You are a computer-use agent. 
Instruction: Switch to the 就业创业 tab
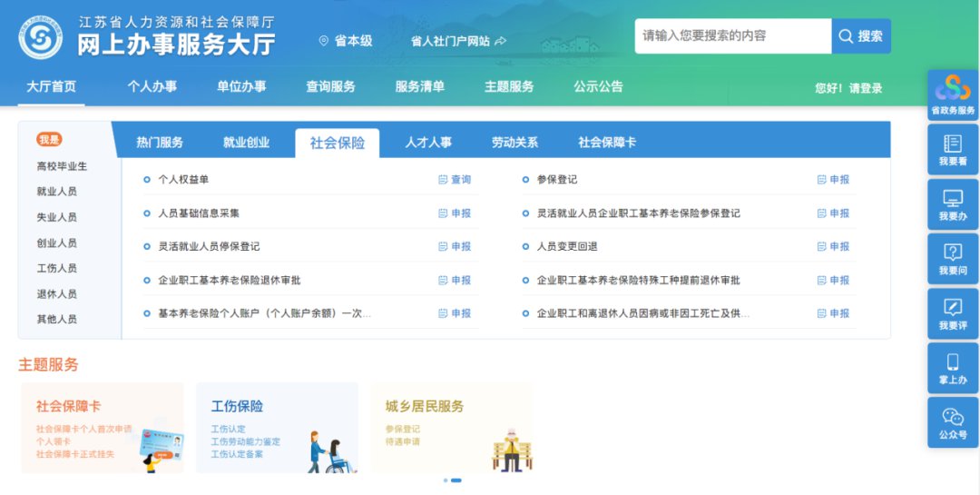tap(246, 143)
